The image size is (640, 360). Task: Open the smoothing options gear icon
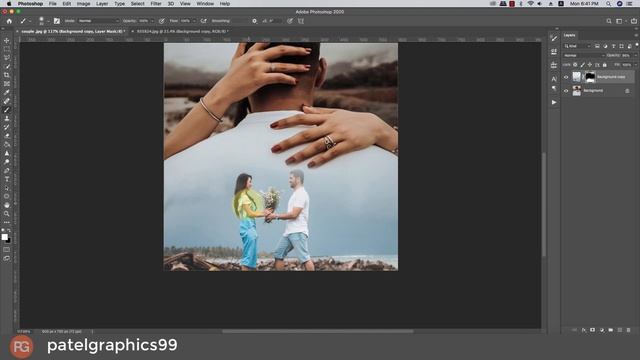point(254,21)
